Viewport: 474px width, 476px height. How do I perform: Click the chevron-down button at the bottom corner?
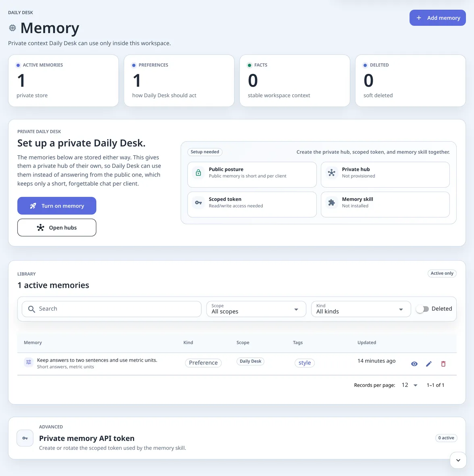click(x=458, y=460)
